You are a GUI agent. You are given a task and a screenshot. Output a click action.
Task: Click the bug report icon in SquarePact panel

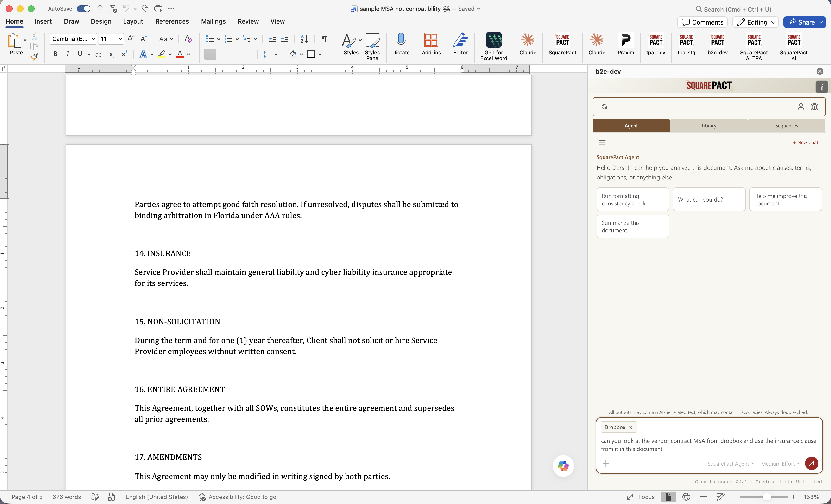(814, 106)
